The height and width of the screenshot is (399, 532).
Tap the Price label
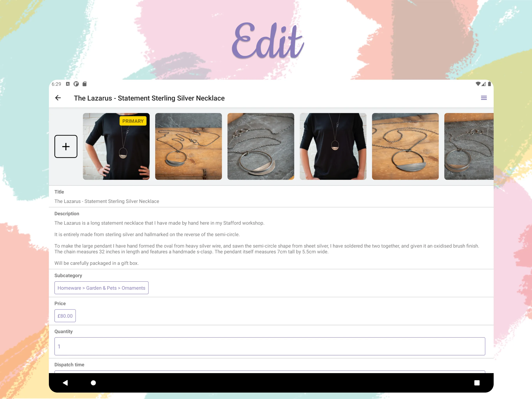pyautogui.click(x=60, y=304)
